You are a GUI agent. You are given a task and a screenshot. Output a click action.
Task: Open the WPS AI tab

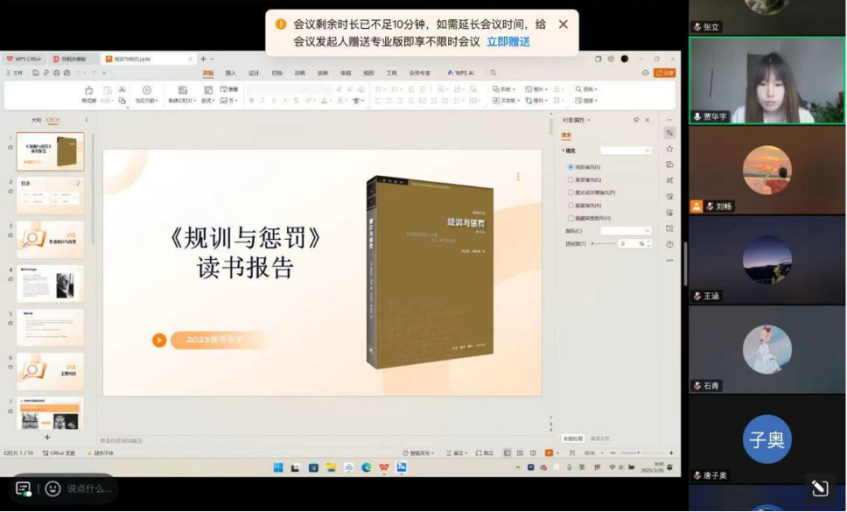tap(461, 73)
